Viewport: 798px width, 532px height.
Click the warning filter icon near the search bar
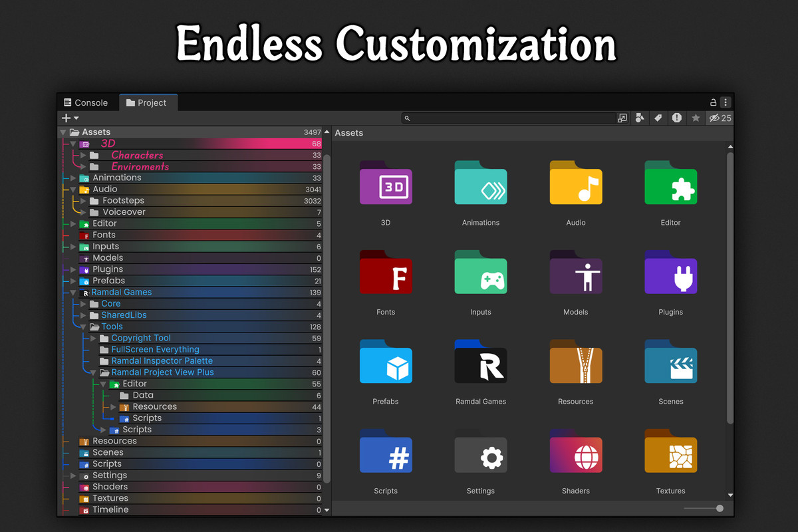click(676, 118)
